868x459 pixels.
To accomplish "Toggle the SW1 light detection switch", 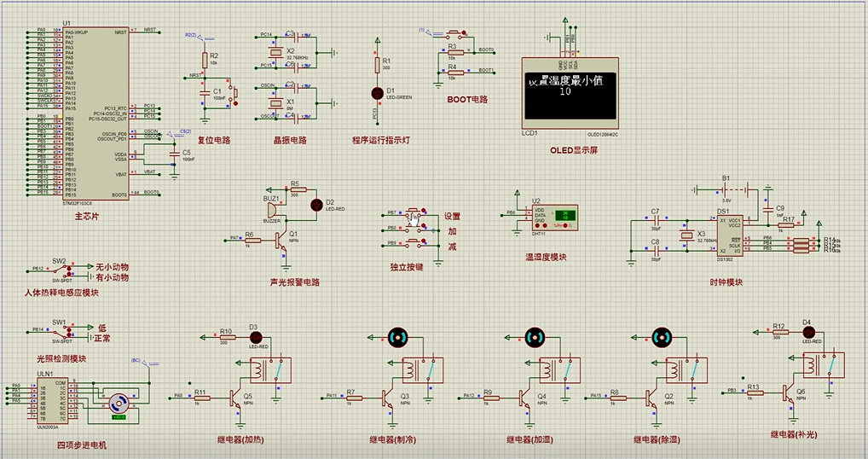I will [x=63, y=332].
